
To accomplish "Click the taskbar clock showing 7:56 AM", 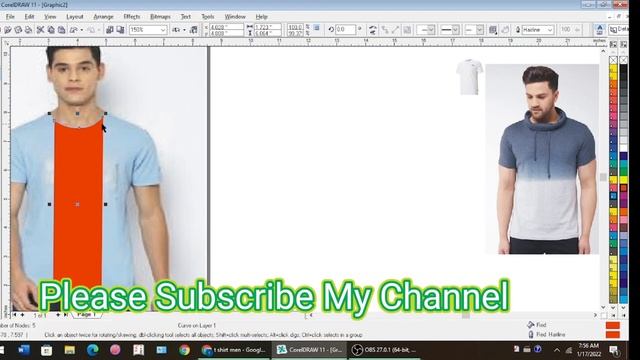I will 589,350.
